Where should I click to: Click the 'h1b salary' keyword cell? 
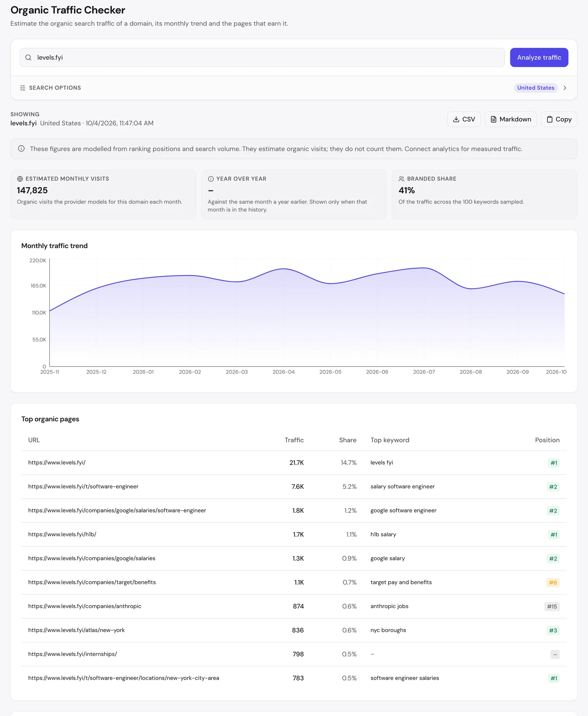[x=383, y=535]
